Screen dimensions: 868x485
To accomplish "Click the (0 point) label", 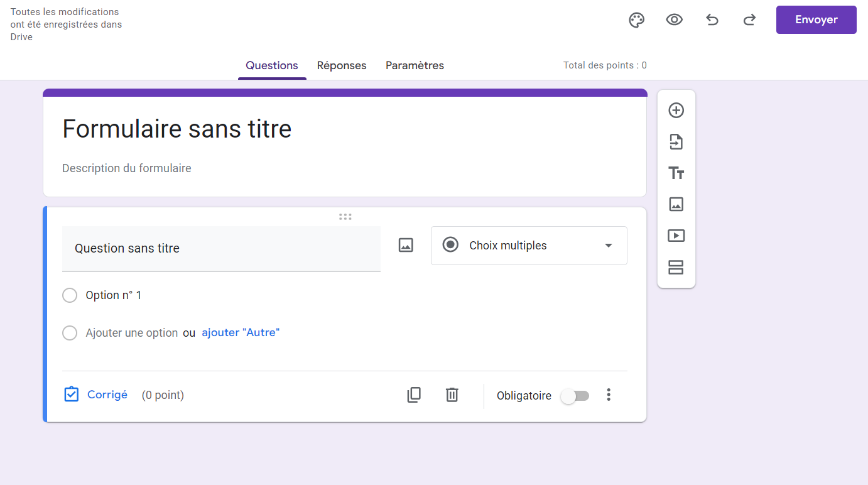I will pyautogui.click(x=163, y=395).
